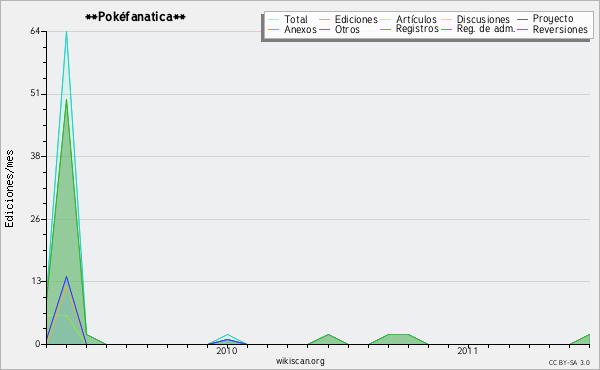Click the small cyan peak near 2010
This screenshot has height=370, width=600.
[x=228, y=335]
